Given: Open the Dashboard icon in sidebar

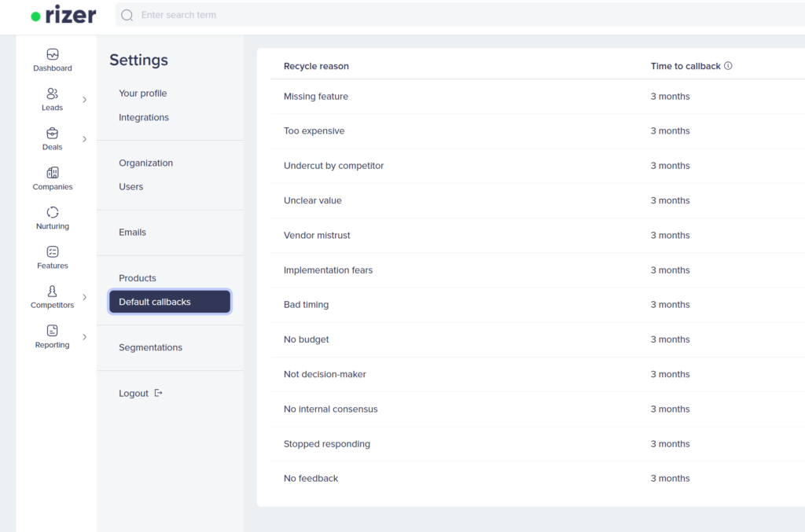Looking at the screenshot, I should (x=53, y=55).
